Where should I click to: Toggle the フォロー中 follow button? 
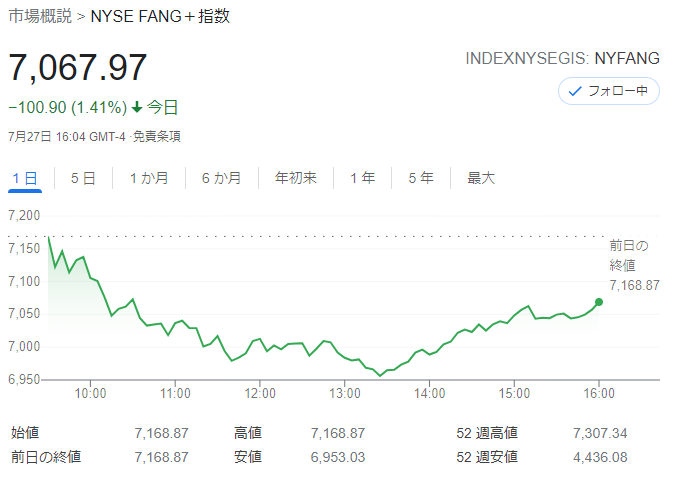609,91
